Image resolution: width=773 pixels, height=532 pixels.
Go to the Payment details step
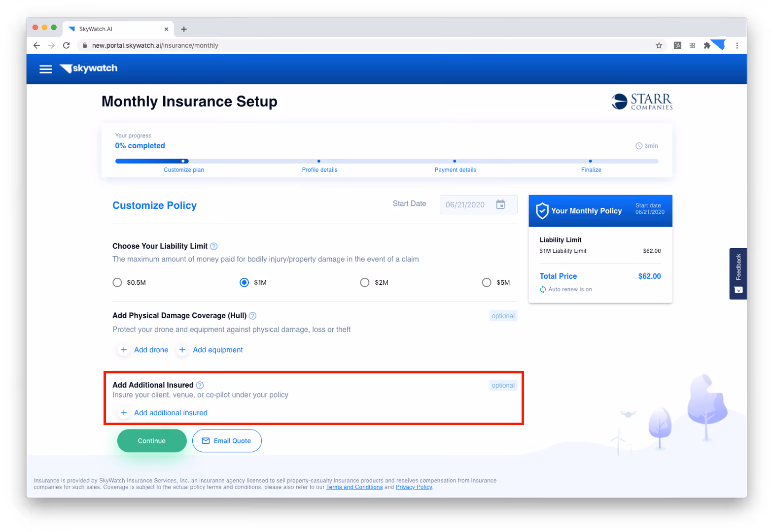[455, 170]
